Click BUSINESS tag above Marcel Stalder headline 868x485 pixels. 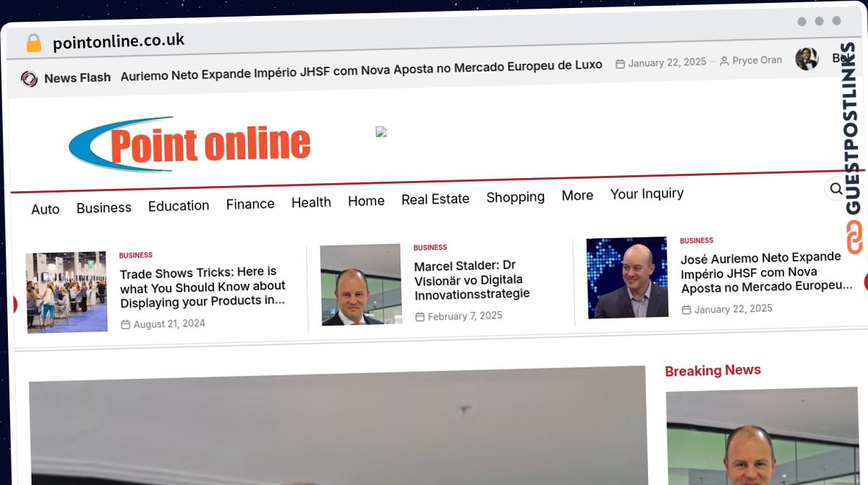click(x=430, y=248)
